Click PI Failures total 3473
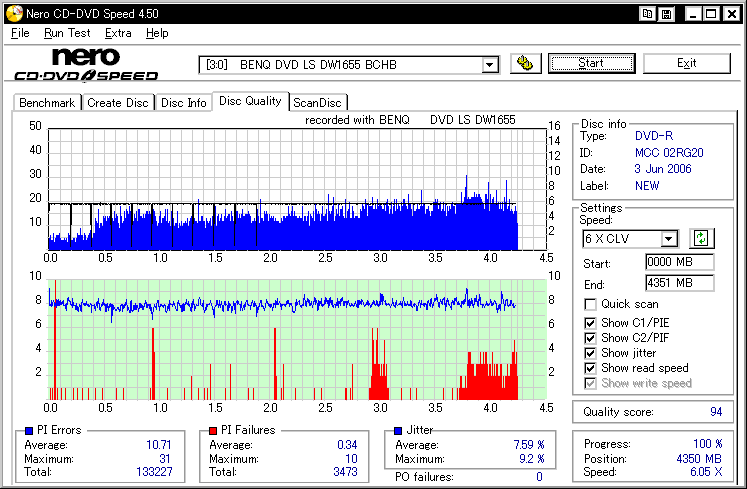The width and height of the screenshot is (747, 489). [x=345, y=472]
